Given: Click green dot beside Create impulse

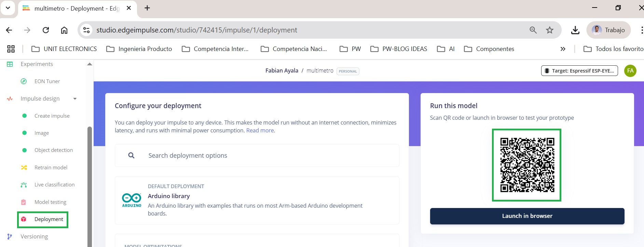Looking at the screenshot, I should coord(24,116).
